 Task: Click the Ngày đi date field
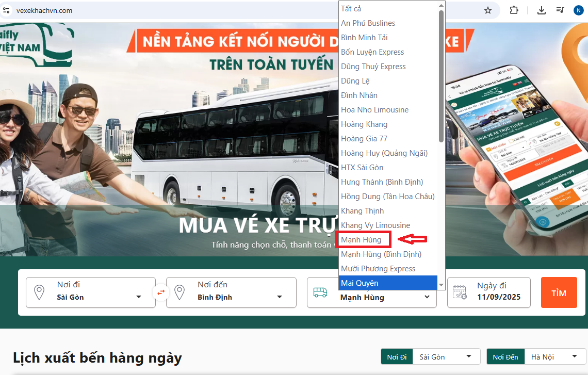coord(498,292)
